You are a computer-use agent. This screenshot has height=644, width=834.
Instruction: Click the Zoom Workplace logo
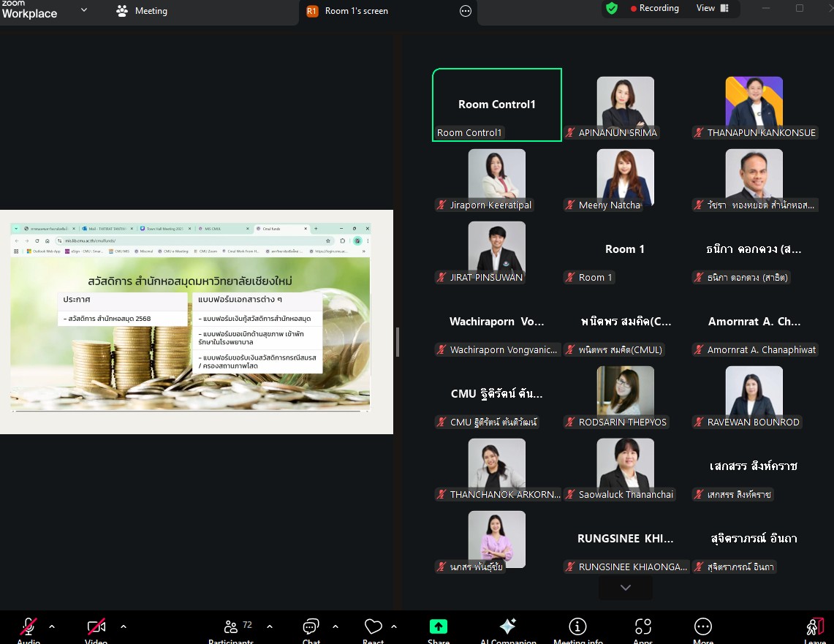29,10
